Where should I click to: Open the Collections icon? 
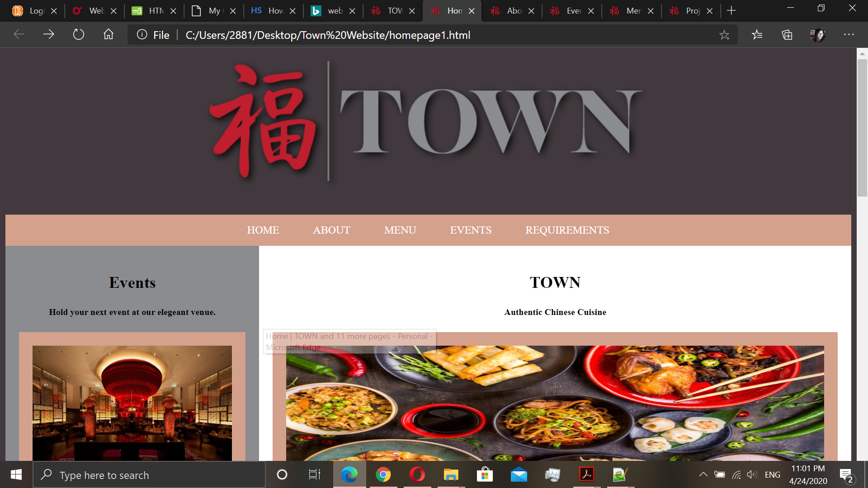coord(787,35)
